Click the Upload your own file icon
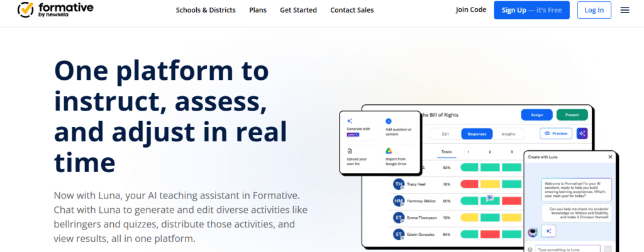This screenshot has width=644, height=252. (350, 151)
